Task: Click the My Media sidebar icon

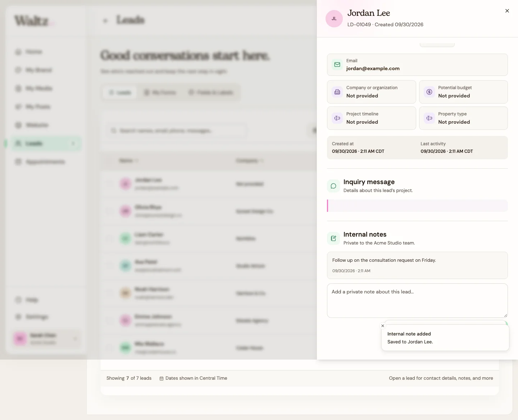Action: [18, 88]
